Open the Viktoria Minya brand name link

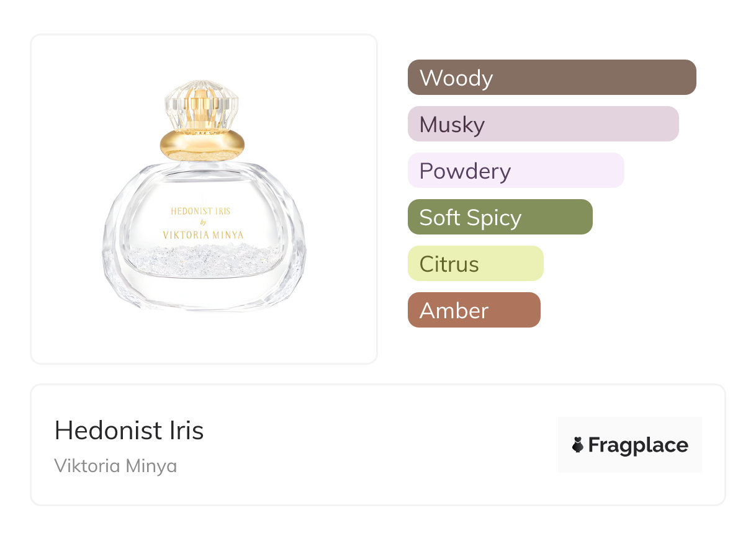[x=115, y=466]
